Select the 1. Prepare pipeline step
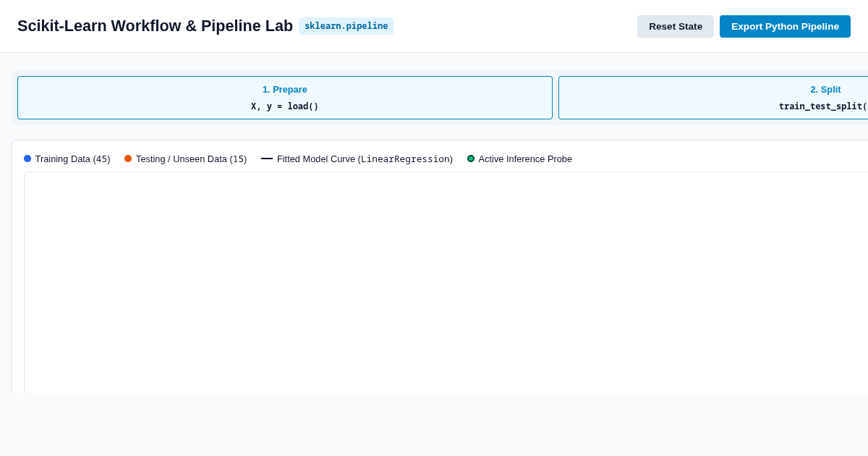 coord(285,98)
